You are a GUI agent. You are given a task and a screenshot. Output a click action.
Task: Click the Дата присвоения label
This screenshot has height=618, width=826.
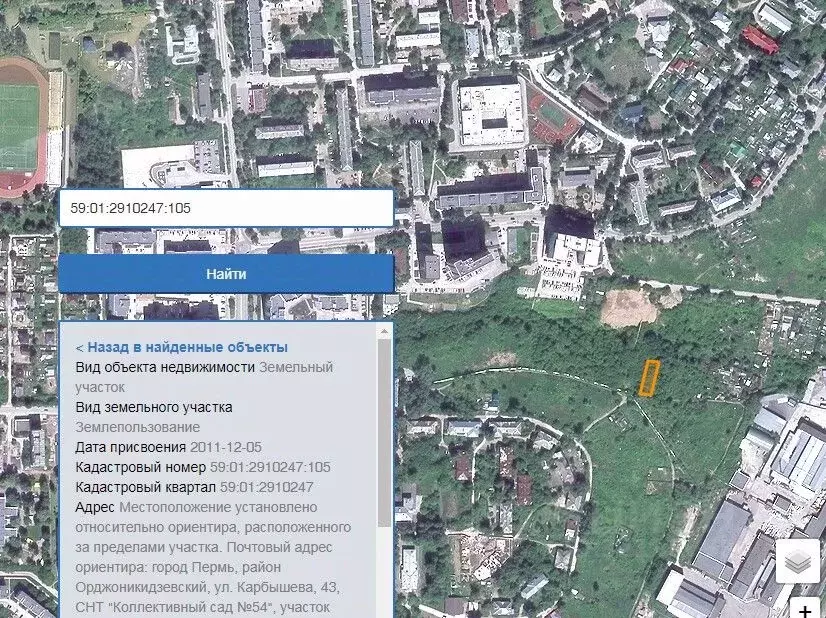131,447
